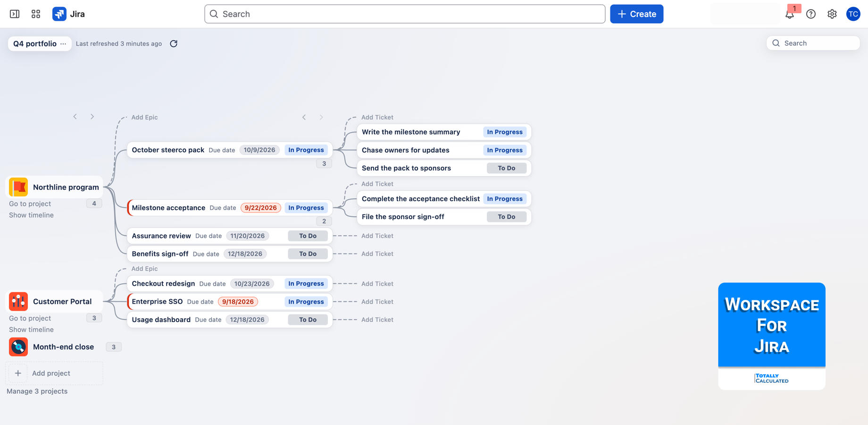
Task: Click the previous tickets page arrow
Action: [304, 117]
